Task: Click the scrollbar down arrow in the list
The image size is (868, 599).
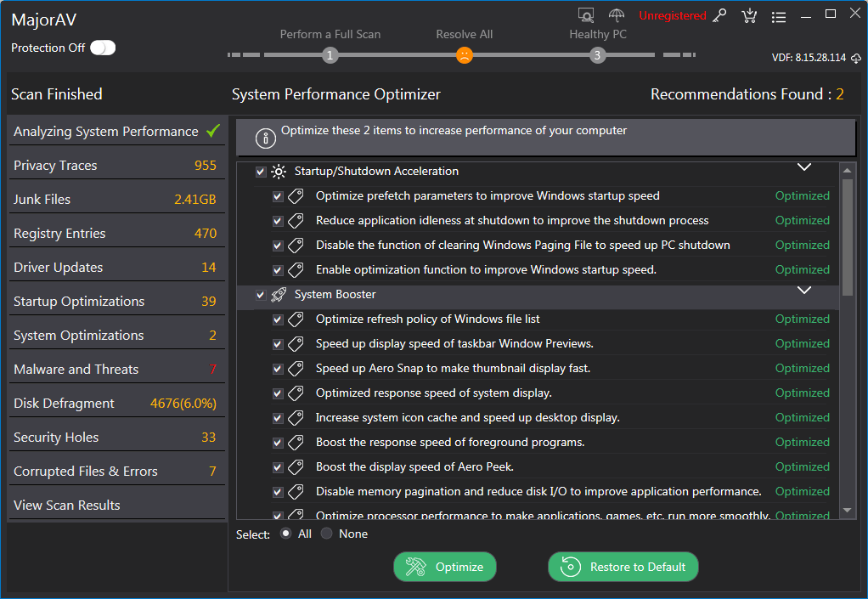Action: click(x=847, y=511)
